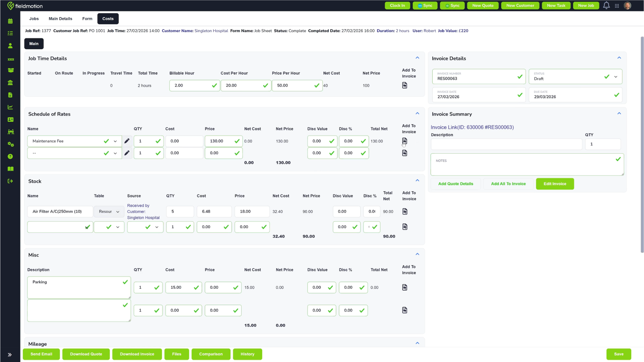Click Add To Invoice icon for Parking
The image size is (644, 362).
click(405, 288)
